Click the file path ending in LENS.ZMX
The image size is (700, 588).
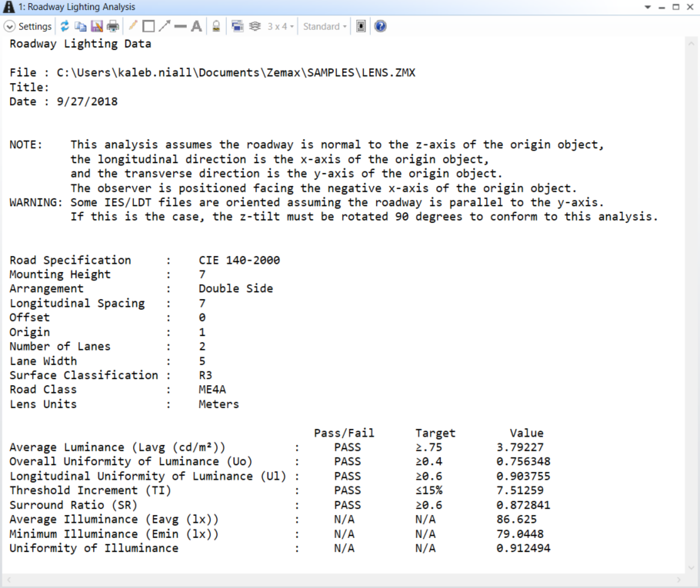[x=235, y=73]
